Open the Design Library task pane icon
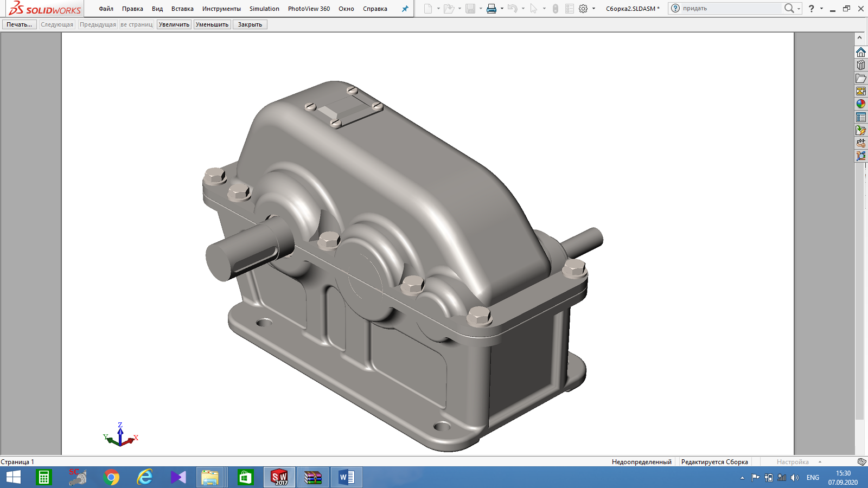 pos(861,65)
